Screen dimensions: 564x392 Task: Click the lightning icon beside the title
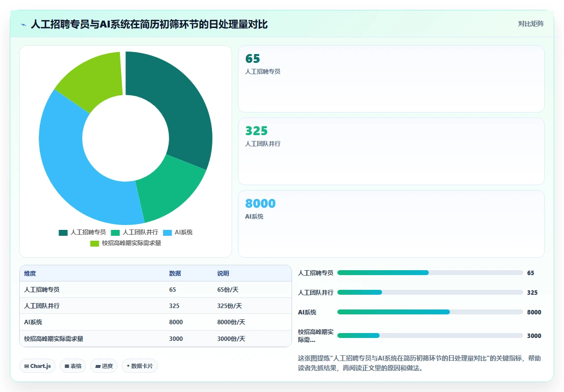pyautogui.click(x=24, y=25)
